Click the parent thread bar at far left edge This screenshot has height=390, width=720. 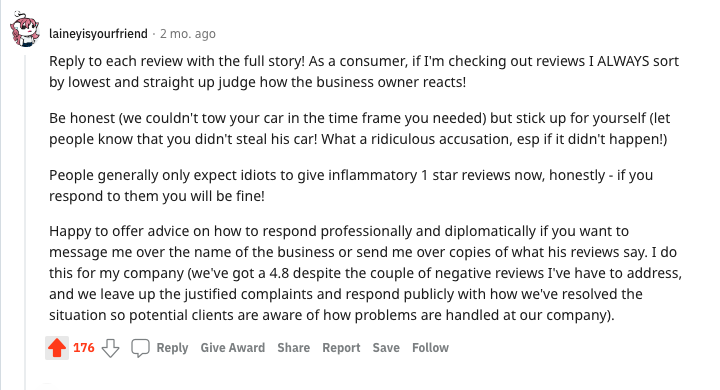tap(1, 195)
